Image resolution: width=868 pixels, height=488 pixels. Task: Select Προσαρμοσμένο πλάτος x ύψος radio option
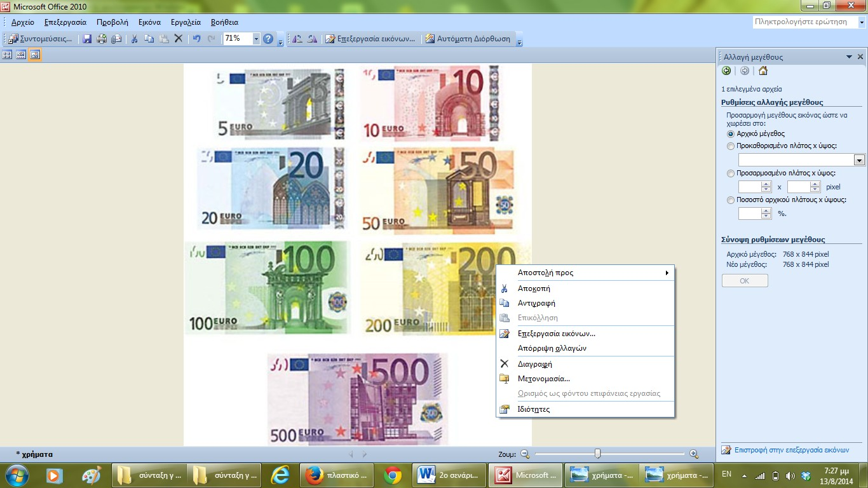tap(730, 173)
